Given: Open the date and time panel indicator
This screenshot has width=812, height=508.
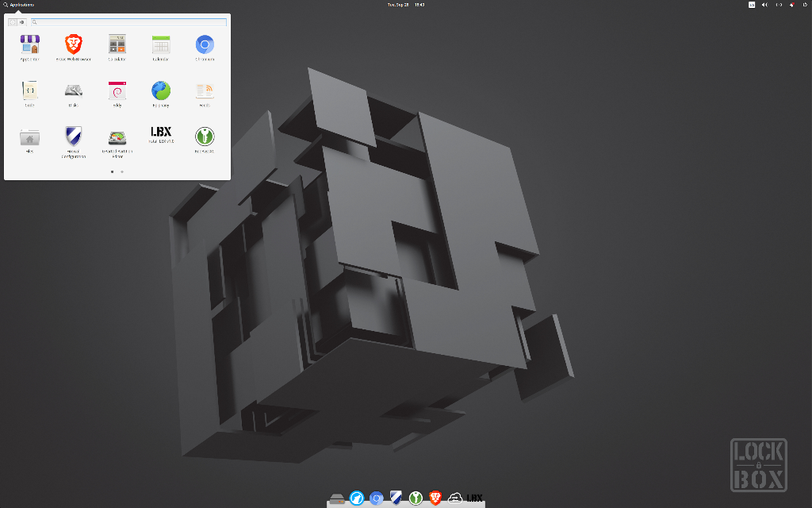Looking at the screenshot, I should pyautogui.click(x=405, y=5).
